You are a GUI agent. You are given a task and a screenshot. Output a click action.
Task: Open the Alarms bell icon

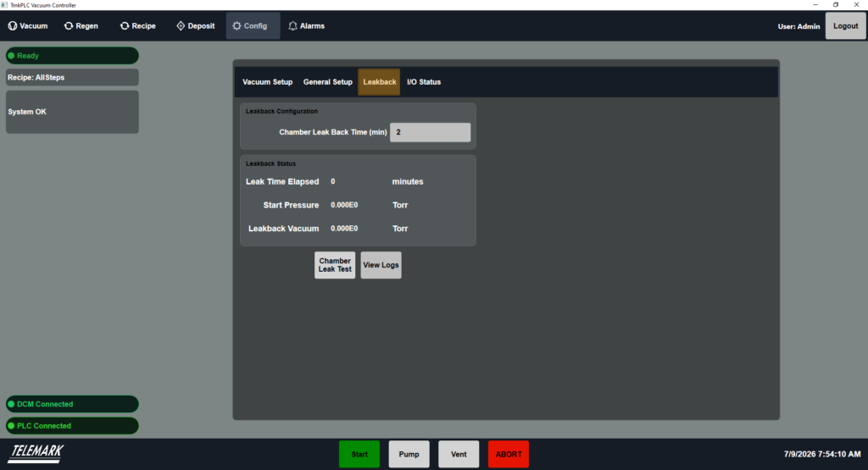[x=292, y=26]
